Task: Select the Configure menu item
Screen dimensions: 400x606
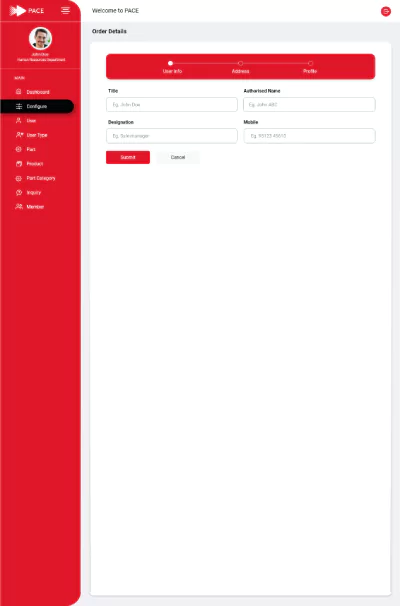Action: click(37, 106)
